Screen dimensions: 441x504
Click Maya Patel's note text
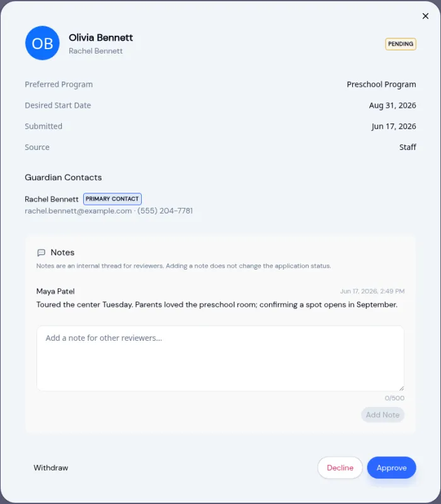tap(217, 305)
